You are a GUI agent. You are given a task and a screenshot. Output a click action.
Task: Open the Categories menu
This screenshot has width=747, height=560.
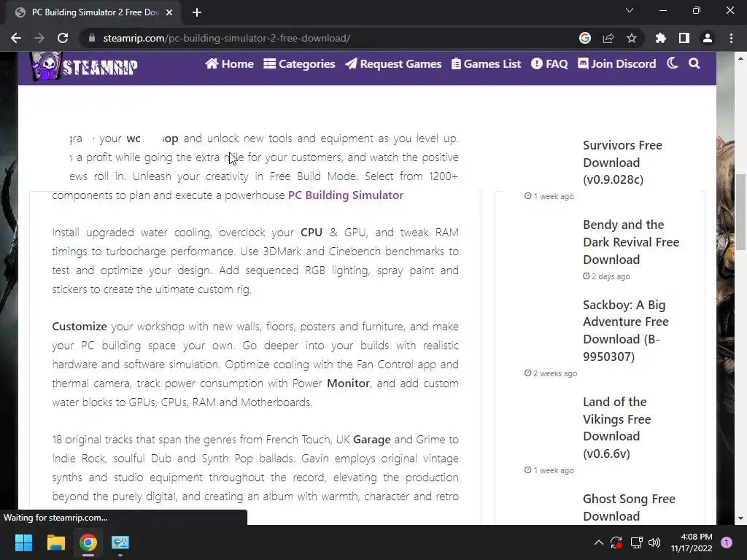click(299, 64)
